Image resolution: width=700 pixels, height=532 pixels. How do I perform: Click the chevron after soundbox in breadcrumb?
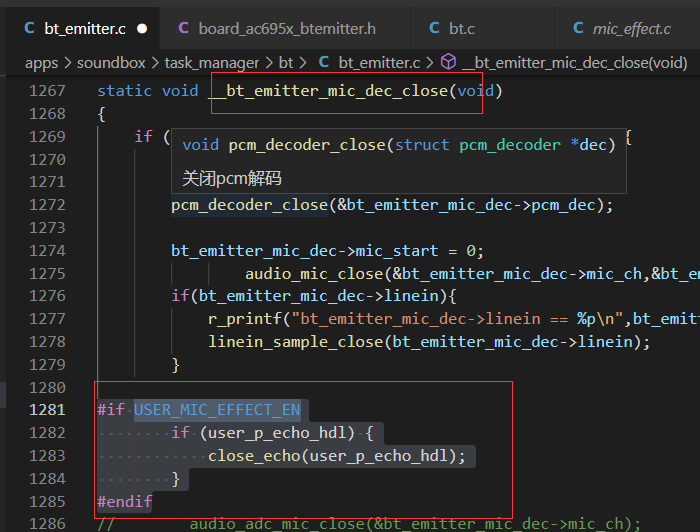[155, 63]
